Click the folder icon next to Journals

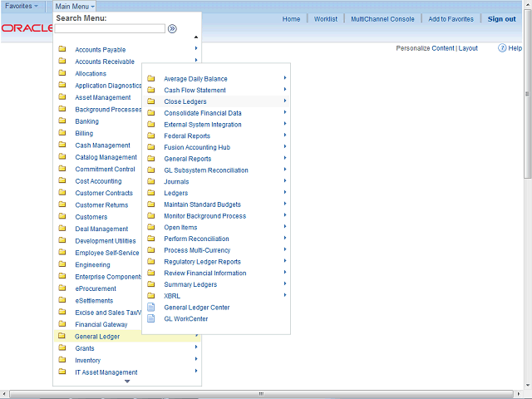click(x=151, y=182)
